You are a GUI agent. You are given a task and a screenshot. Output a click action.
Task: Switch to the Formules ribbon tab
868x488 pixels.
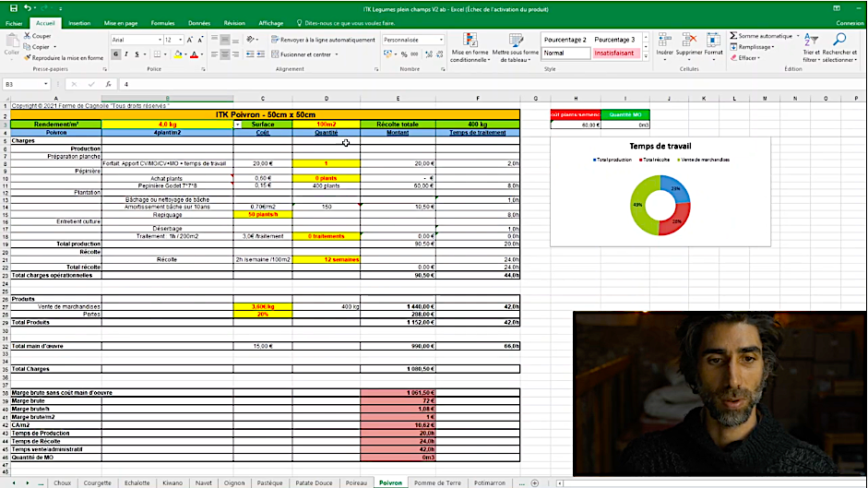point(162,22)
